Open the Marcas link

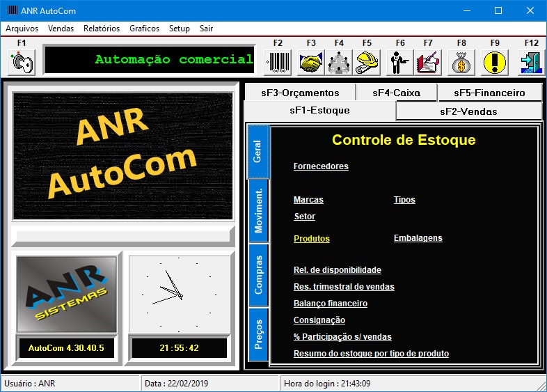pos(308,200)
